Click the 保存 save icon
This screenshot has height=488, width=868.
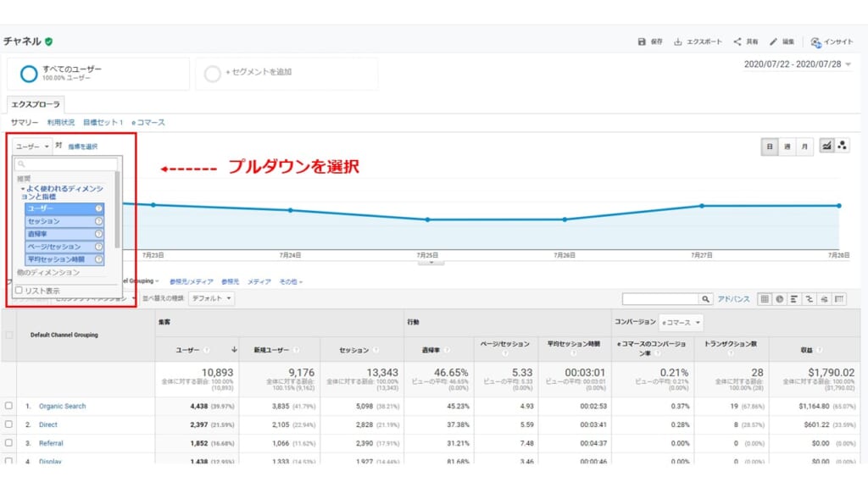(x=642, y=42)
